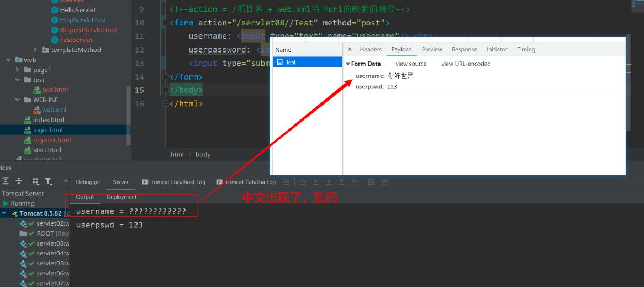Image resolution: width=644 pixels, height=287 pixels.
Task: Click the body breadcrumb in editor
Action: [x=203, y=155]
